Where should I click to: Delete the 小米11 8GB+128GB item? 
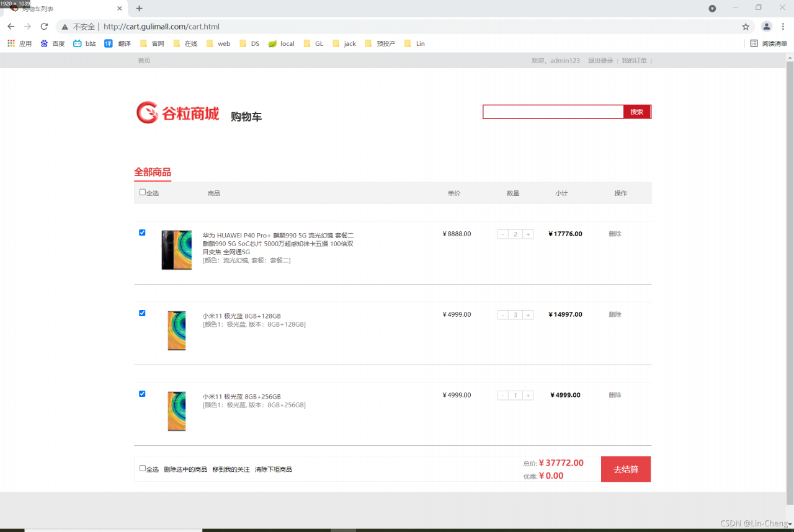pos(615,314)
